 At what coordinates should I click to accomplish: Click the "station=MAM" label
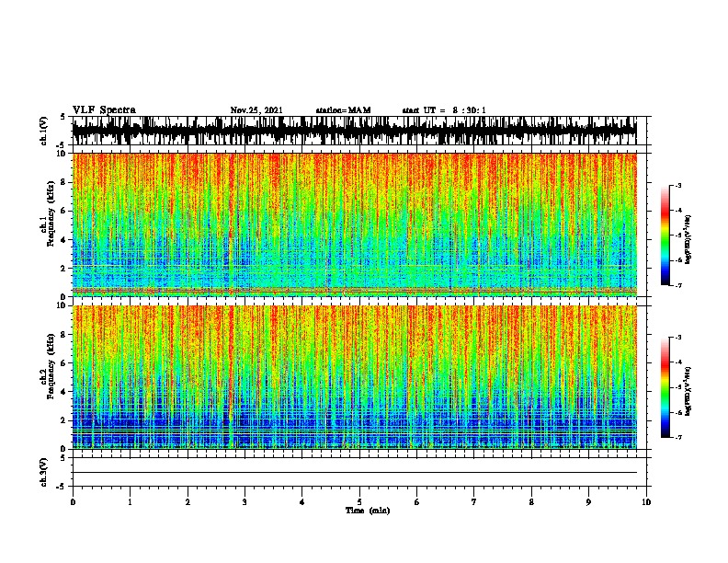(x=343, y=110)
